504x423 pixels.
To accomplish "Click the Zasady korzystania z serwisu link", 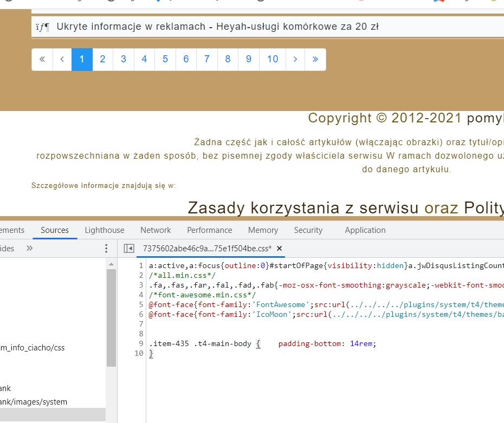I will pyautogui.click(x=303, y=208).
